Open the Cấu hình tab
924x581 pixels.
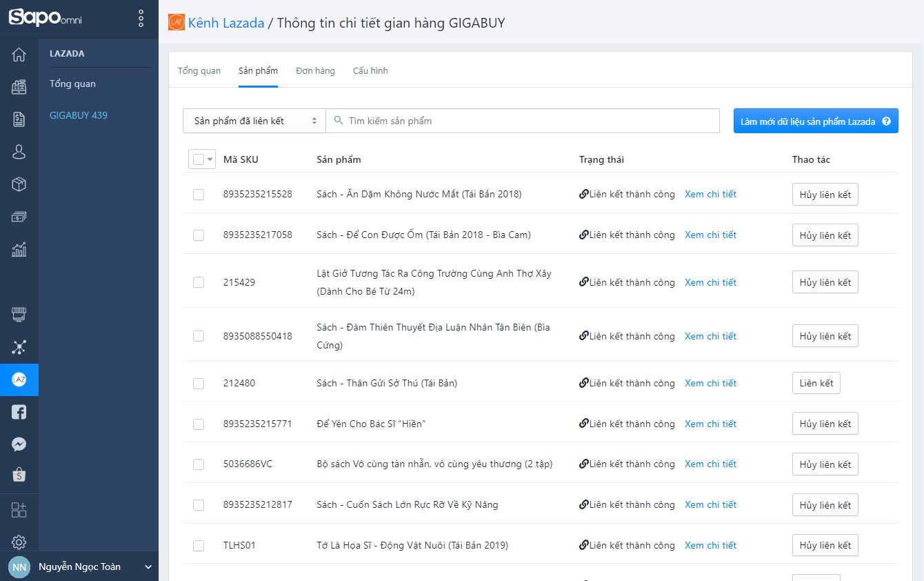(x=370, y=70)
